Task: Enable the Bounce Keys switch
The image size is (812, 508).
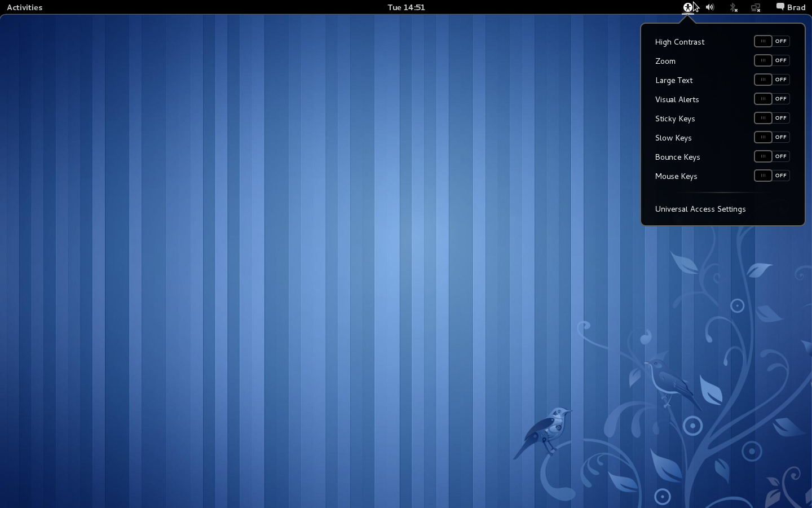Action: tap(771, 156)
